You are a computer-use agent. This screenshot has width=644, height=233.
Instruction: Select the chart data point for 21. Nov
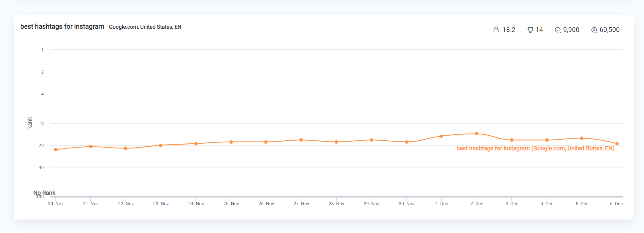(x=91, y=147)
